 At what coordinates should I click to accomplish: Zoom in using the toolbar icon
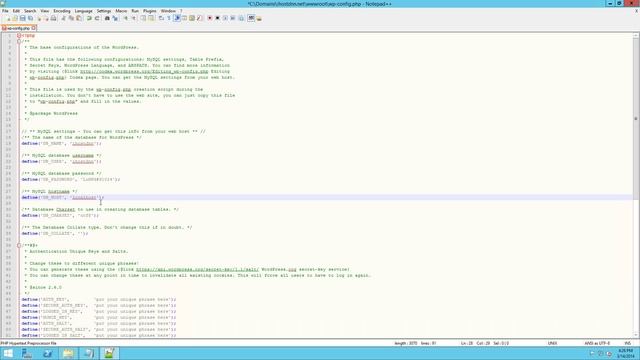click(x=126, y=18)
